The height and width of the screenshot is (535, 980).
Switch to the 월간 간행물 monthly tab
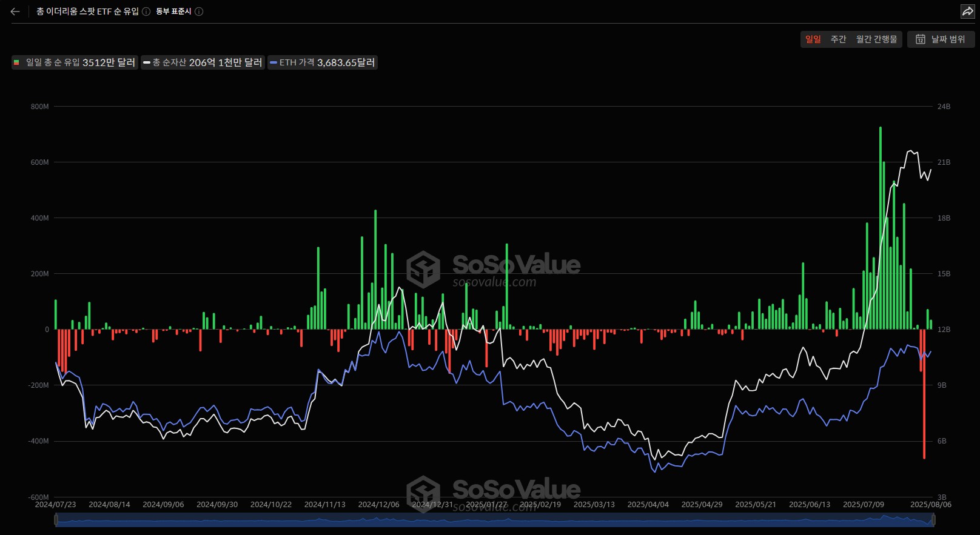(x=876, y=39)
